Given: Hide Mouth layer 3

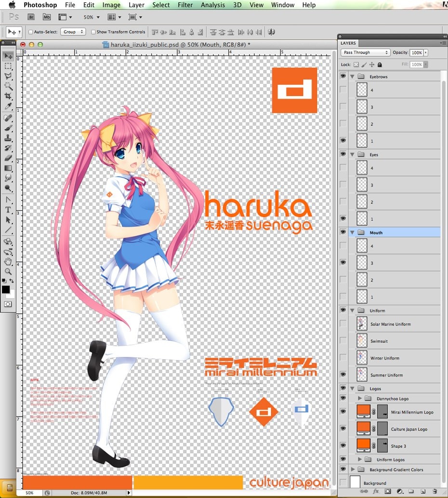Looking at the screenshot, I should point(343,263).
